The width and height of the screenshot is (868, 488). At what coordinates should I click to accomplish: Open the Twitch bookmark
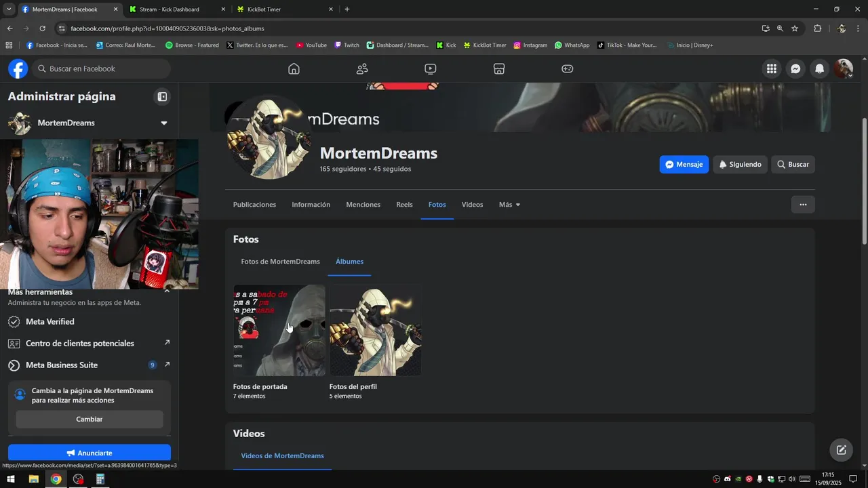347,45
